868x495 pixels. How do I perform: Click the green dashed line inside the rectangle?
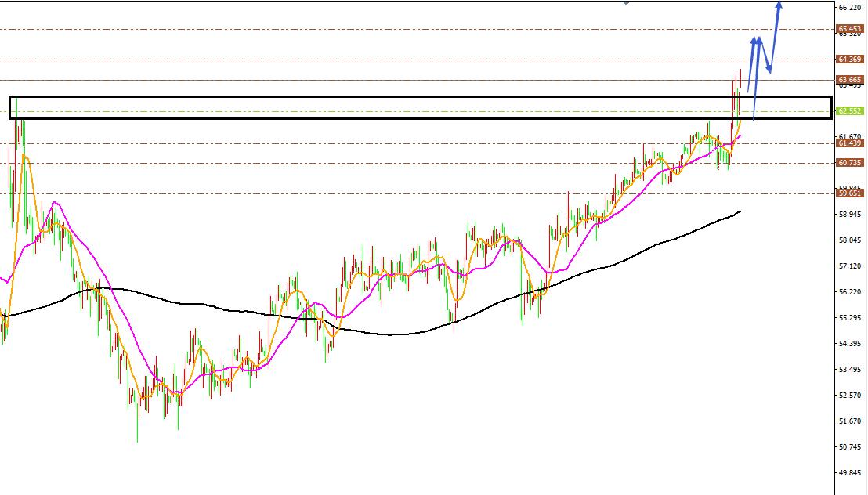point(421,111)
